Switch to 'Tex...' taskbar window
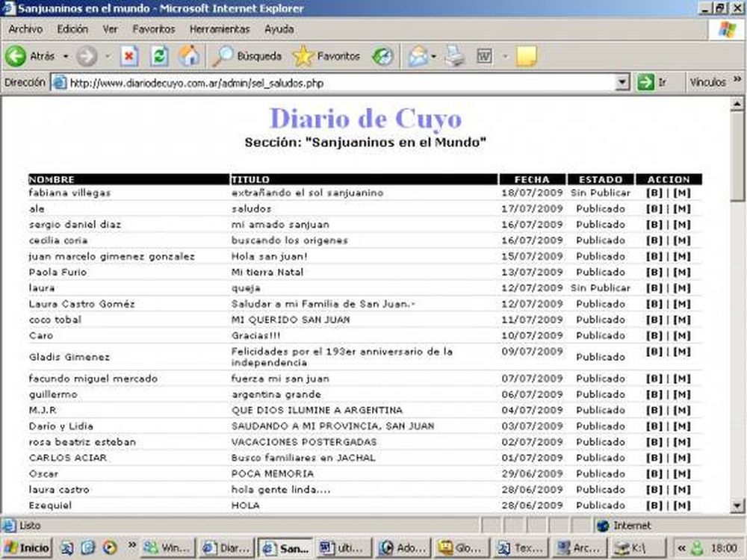Image resolution: width=747 pixels, height=560 pixels. click(521, 547)
